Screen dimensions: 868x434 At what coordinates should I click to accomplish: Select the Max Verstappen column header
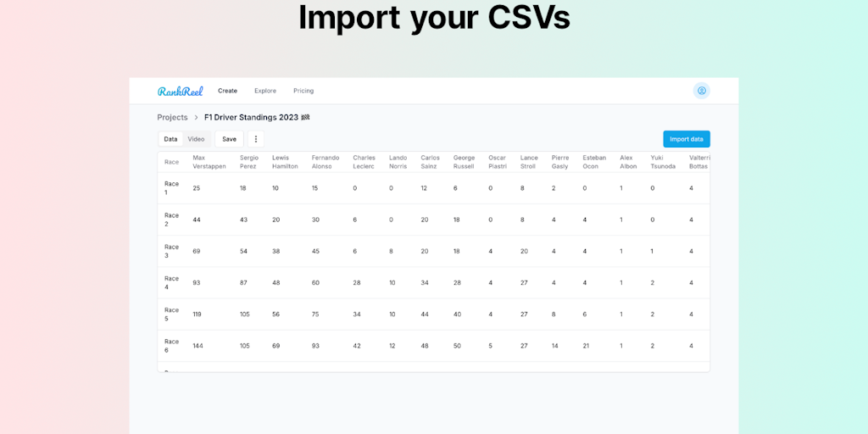click(210, 162)
